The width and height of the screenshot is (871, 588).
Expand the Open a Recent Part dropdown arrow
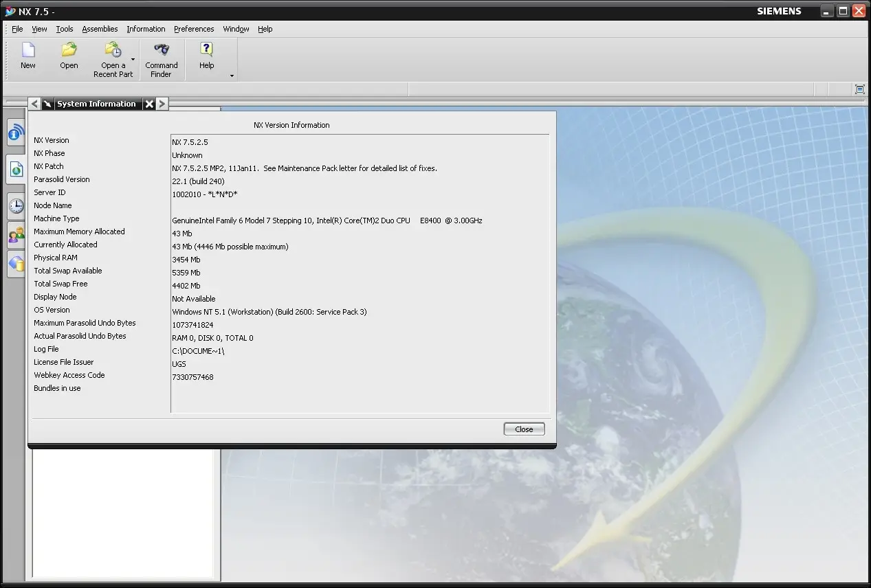(x=133, y=59)
